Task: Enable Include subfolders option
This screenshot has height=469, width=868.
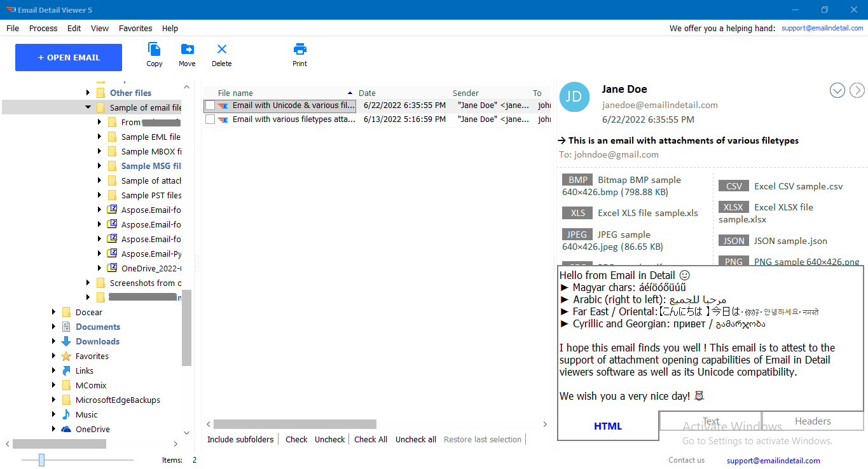Action: (x=240, y=439)
